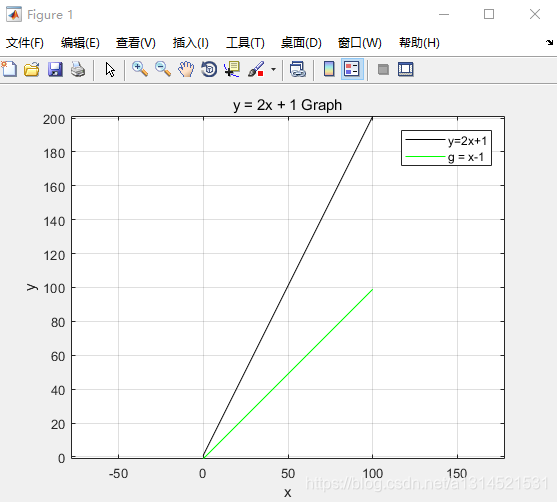Enable the Rotate 3D tool

pyautogui.click(x=209, y=69)
